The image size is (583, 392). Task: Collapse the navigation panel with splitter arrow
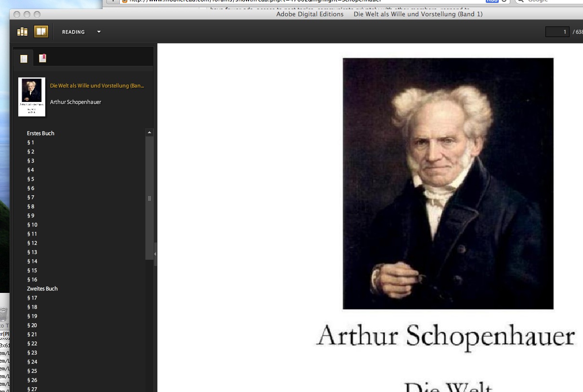(x=155, y=253)
